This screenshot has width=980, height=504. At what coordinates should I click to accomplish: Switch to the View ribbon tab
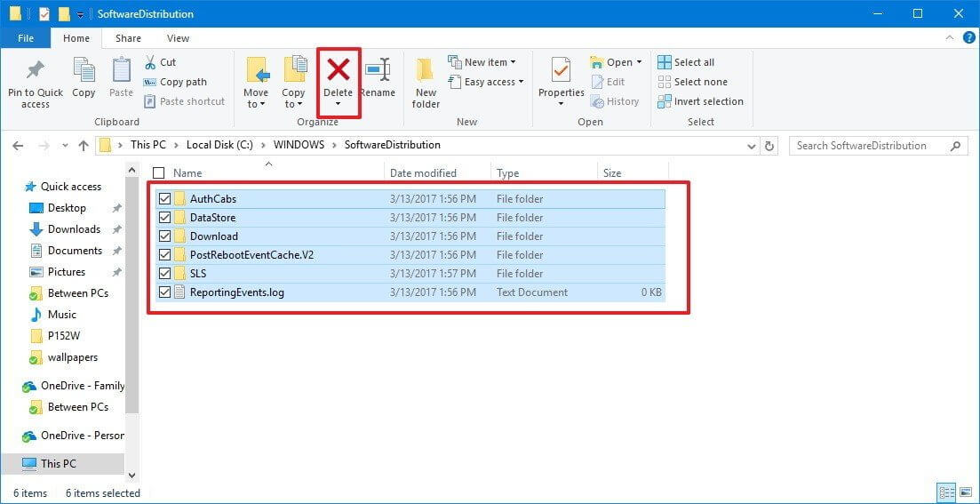click(x=178, y=38)
